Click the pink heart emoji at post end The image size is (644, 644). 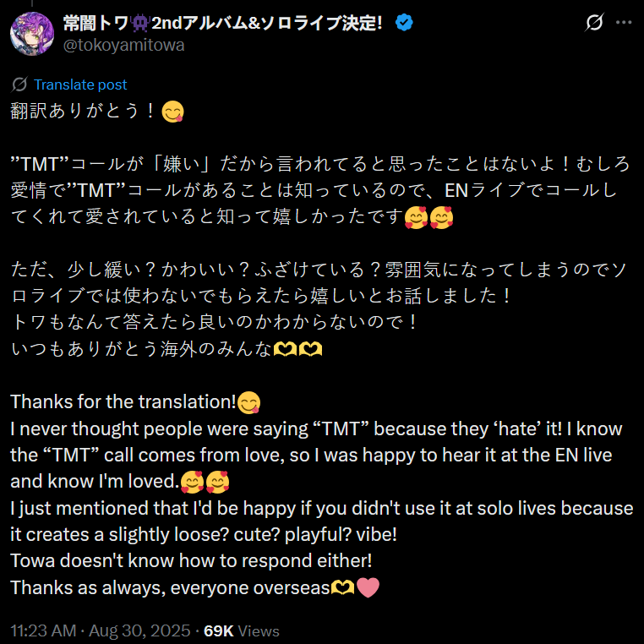[368, 587]
